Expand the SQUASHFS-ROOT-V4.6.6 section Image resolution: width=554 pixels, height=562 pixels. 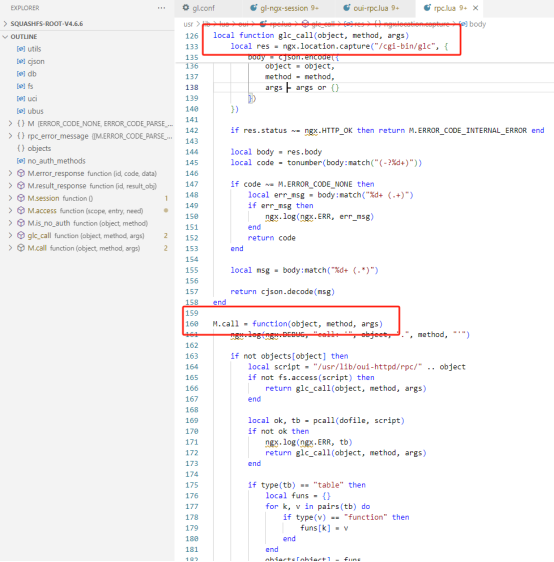tap(5, 24)
